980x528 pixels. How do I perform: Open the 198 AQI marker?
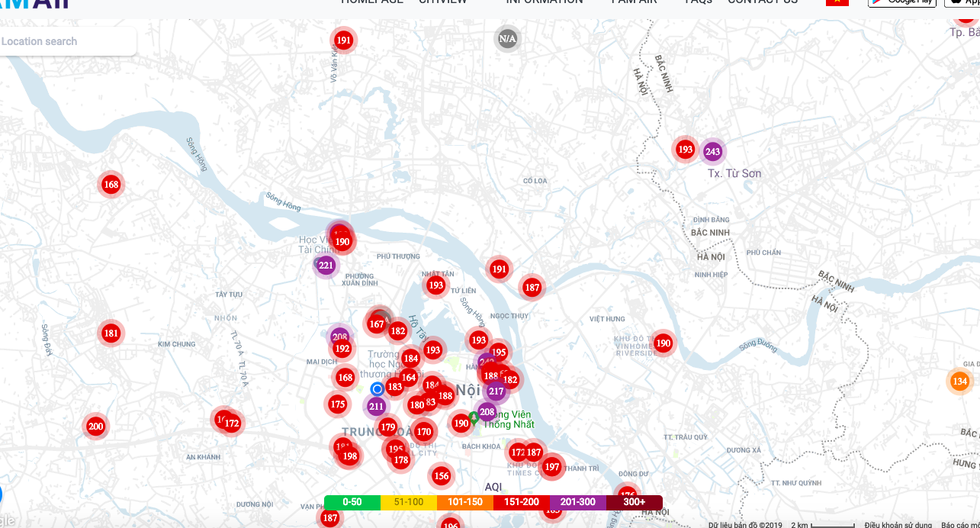click(x=350, y=456)
